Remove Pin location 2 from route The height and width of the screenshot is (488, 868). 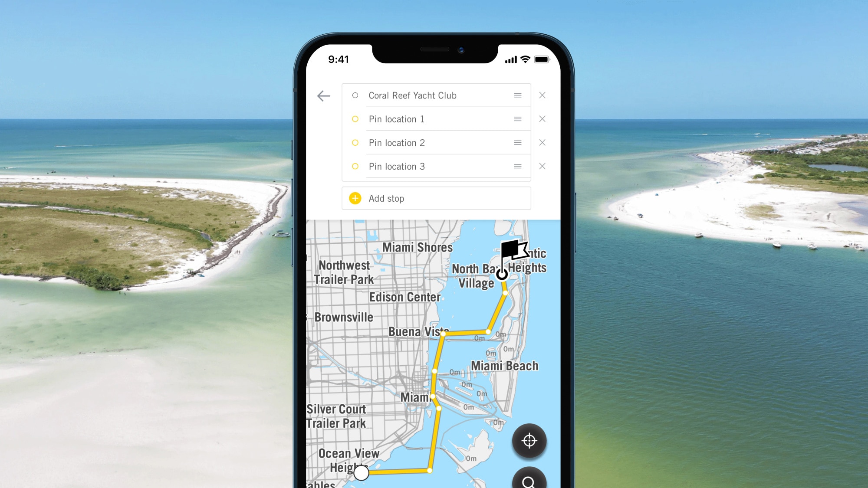(542, 142)
